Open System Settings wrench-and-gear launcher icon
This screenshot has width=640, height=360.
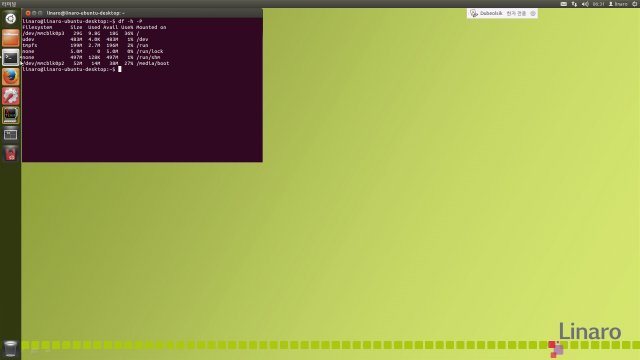10,96
